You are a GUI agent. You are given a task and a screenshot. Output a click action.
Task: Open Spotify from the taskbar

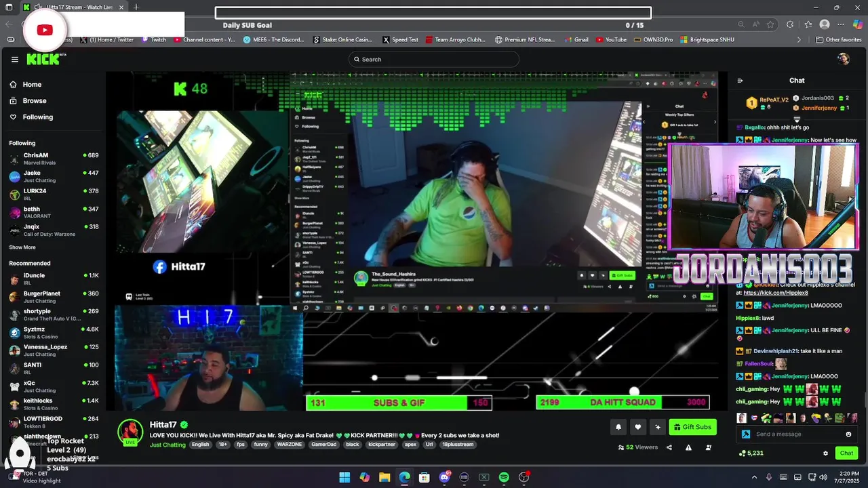(x=504, y=477)
